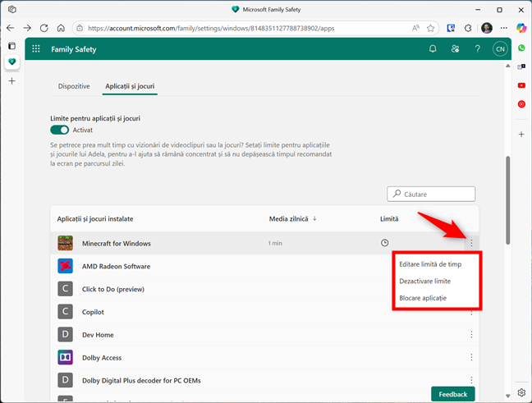Select the Family Safety pinned tab
The image size is (532, 403).
11,62
